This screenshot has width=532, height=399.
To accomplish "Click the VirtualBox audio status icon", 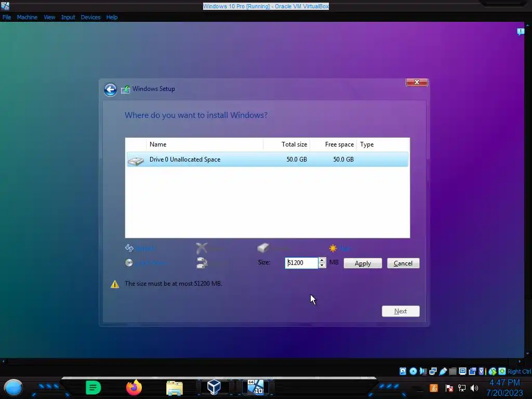I will (423, 371).
